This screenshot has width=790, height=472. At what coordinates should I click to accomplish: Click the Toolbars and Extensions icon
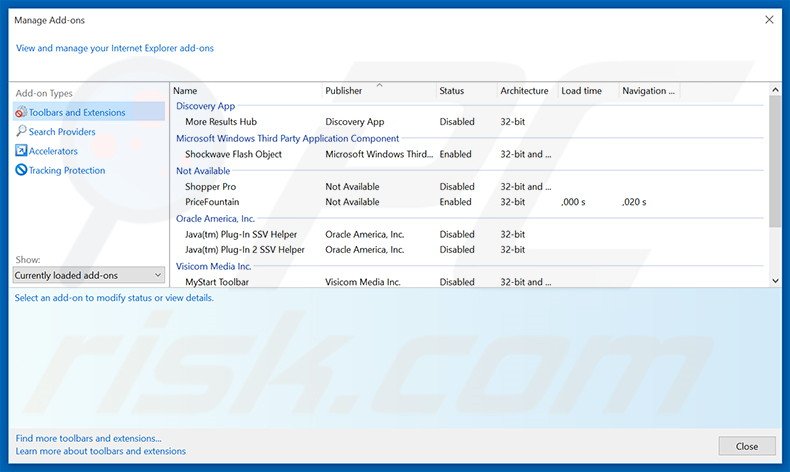(21, 112)
